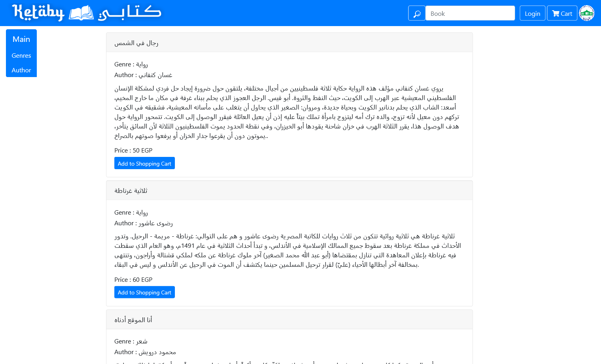The width and height of the screenshot is (601, 364).
Task: Click author name محمود درويش
Action: point(157,352)
